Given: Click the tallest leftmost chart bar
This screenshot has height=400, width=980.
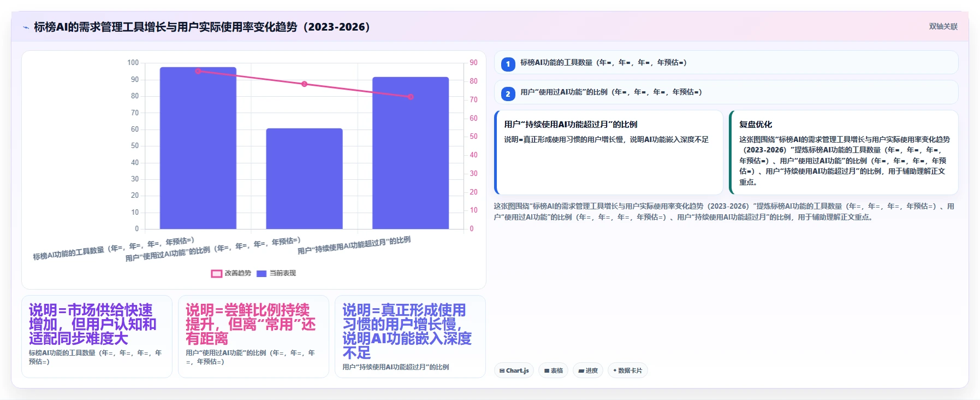Looking at the screenshot, I should 198,148.
